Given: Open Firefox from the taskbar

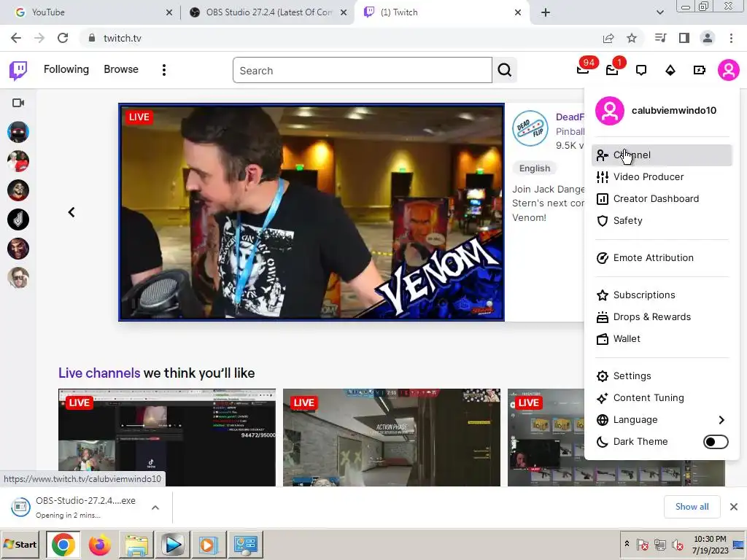Looking at the screenshot, I should click(99, 544).
